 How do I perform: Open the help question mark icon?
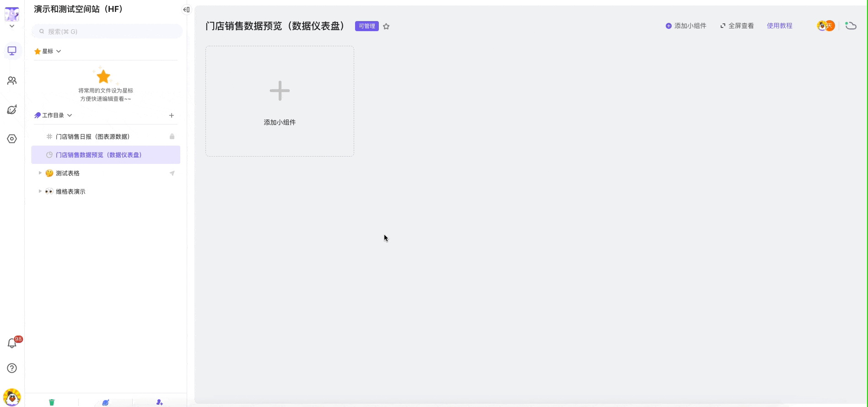click(12, 368)
